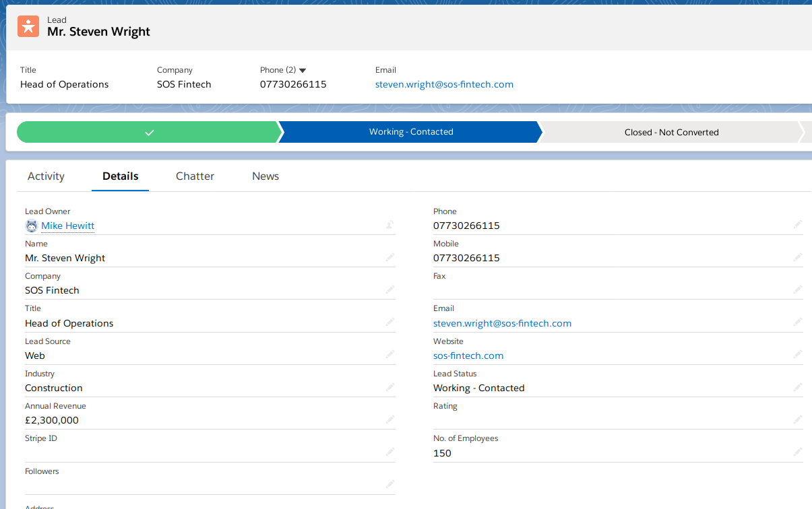Viewport: 812px width, 509px height.
Task: Select the Working - Contacted path stage
Action: click(410, 132)
